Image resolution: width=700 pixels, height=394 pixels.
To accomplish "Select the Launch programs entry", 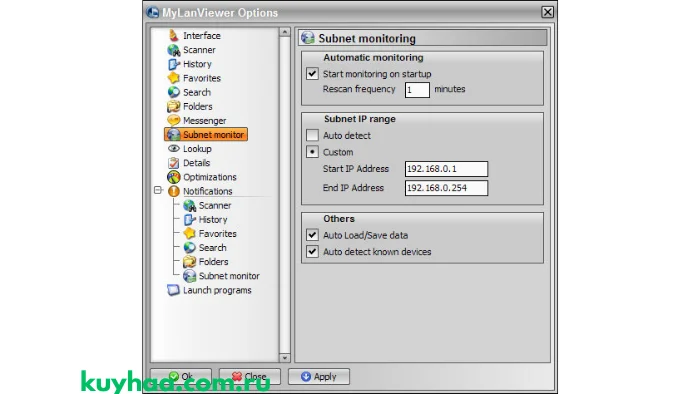I will coord(217,290).
